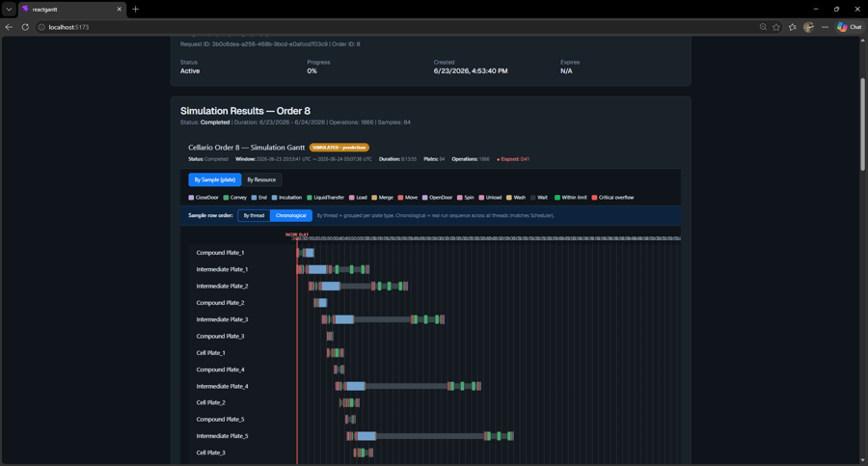Select the Compound Plate_4 row label

(x=220, y=369)
